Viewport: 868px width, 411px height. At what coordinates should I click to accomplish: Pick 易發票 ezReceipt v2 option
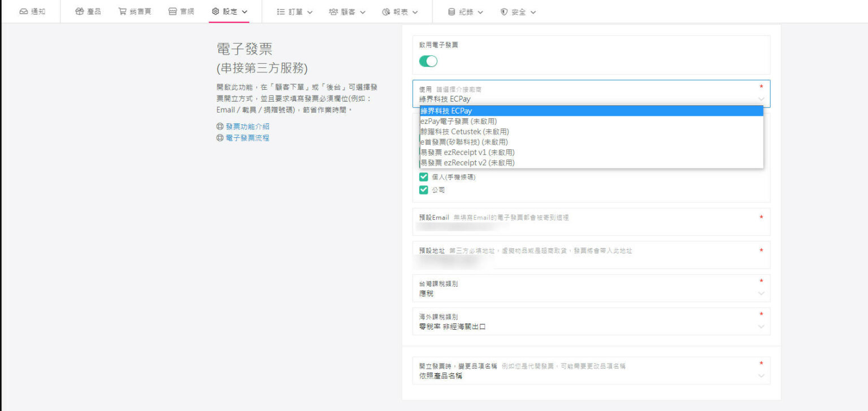467,163
